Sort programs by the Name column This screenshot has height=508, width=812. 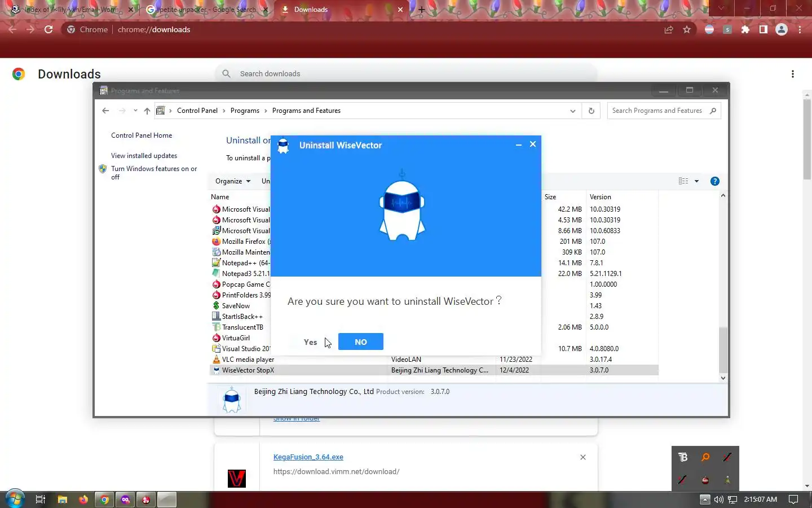[220, 197]
